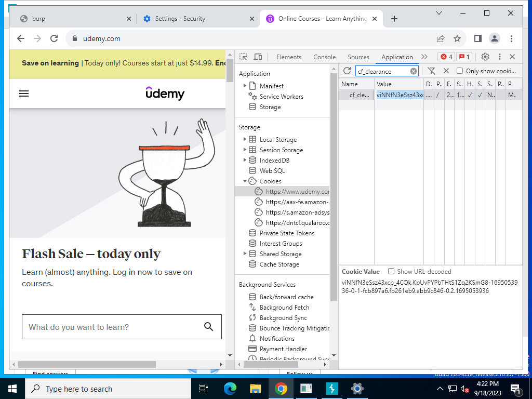Toggle the device toolbar icon
The image size is (532, 399).
pyautogui.click(x=258, y=57)
